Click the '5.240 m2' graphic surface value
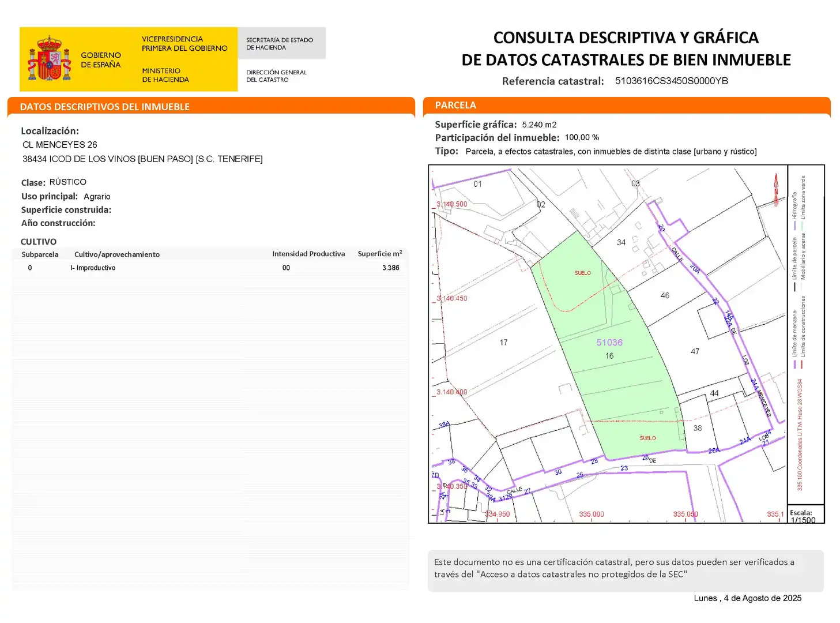Image resolution: width=840 pixels, height=623 pixels. pyautogui.click(x=539, y=125)
